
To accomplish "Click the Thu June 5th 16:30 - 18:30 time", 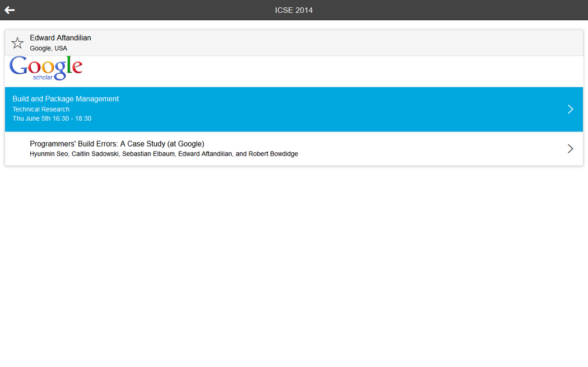I will click(x=52, y=119).
